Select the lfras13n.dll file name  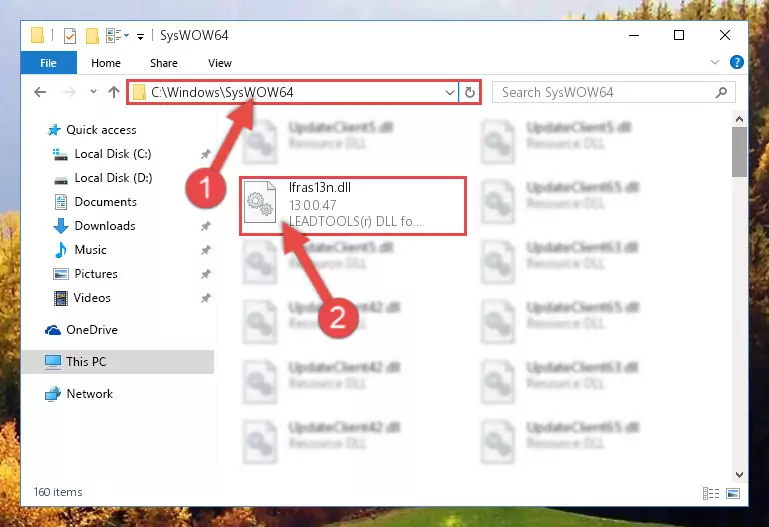(320, 188)
